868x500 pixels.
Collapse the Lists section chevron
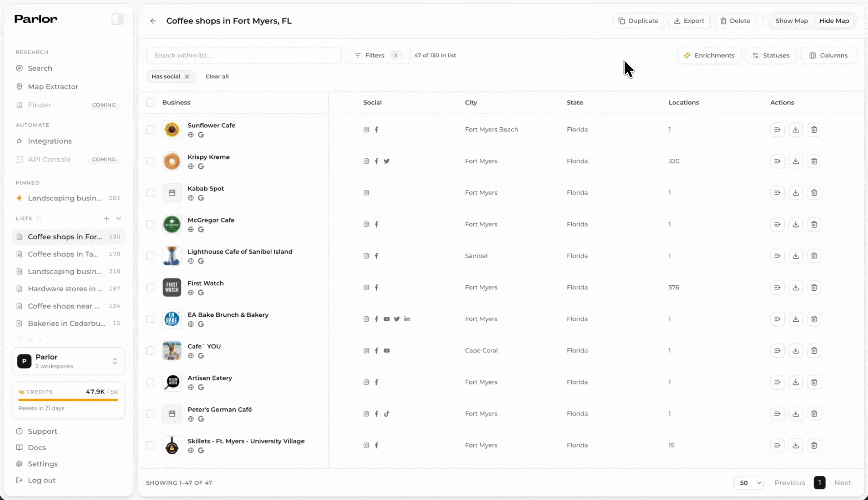118,219
